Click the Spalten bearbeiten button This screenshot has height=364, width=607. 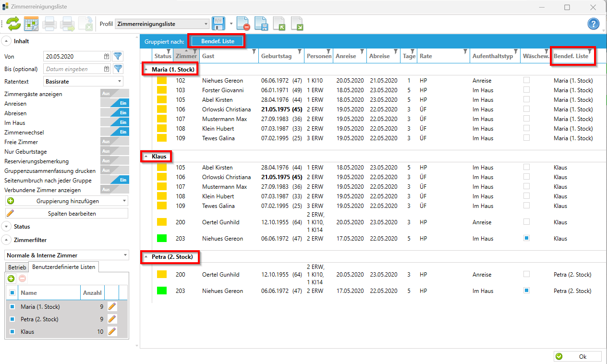[x=67, y=213]
